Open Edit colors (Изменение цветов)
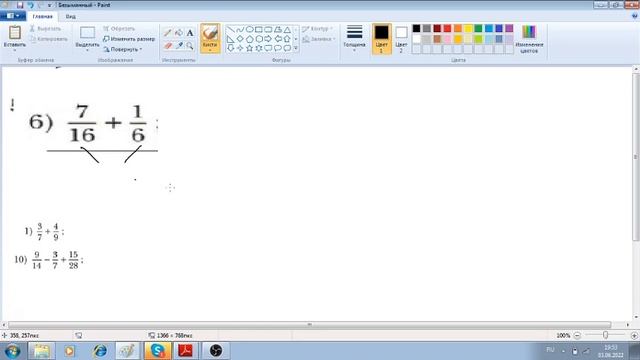 [x=529, y=39]
